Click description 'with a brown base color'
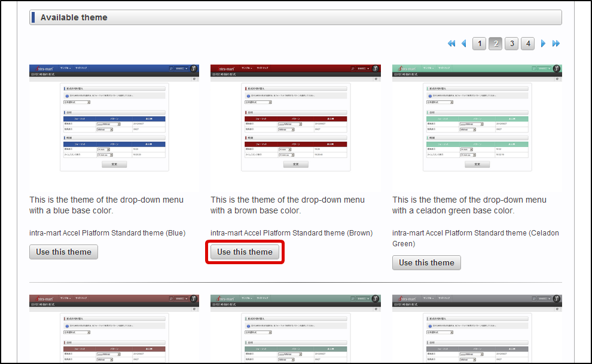The image size is (592, 364). click(x=255, y=210)
